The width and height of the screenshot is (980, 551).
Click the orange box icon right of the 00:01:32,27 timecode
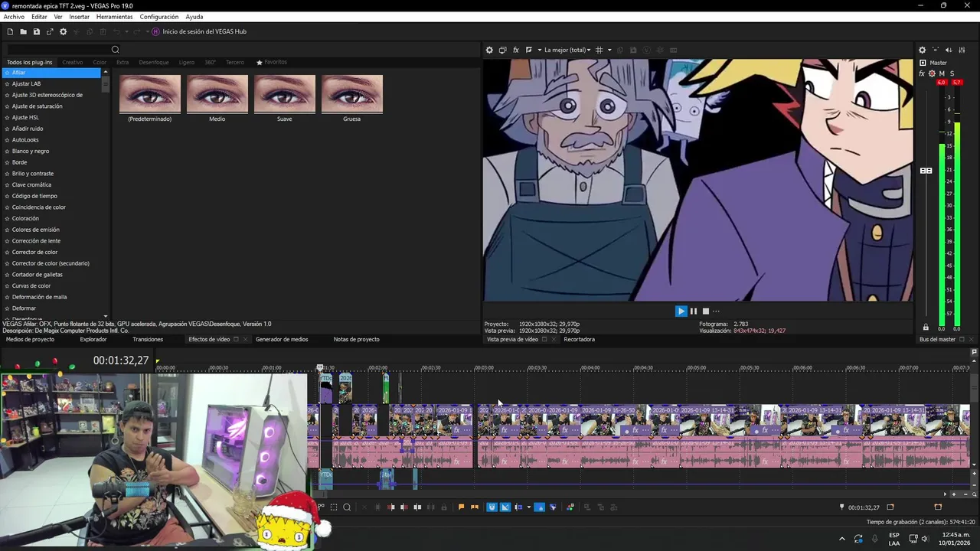[x=890, y=507]
